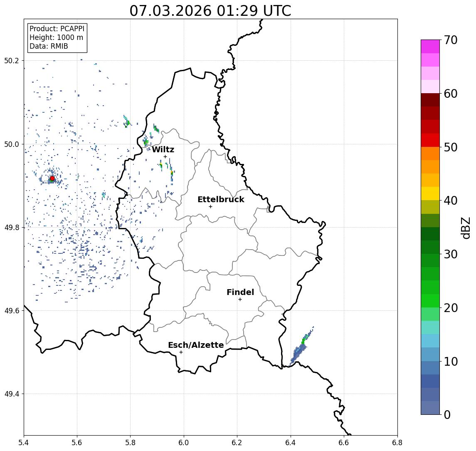Image resolution: width=476 pixels, height=451 pixels.
Task: Click the 'Product: PCAPPI' legend line
Action: [x=57, y=29]
